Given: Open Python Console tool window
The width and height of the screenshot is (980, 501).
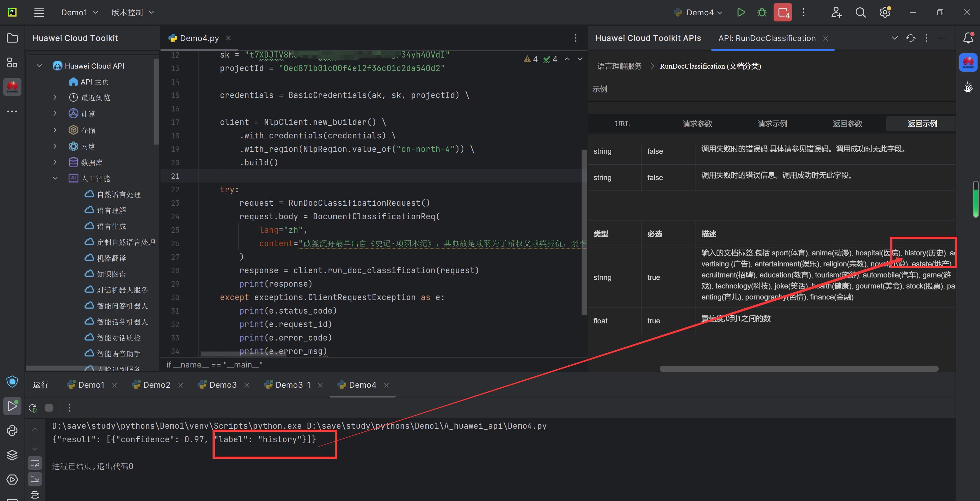Looking at the screenshot, I should 12,431.
